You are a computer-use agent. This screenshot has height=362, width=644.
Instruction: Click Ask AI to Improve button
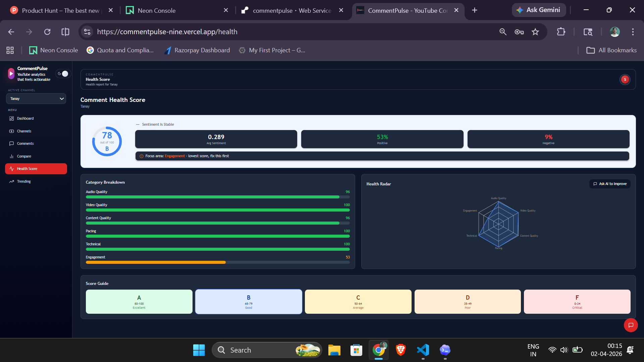coord(609,184)
